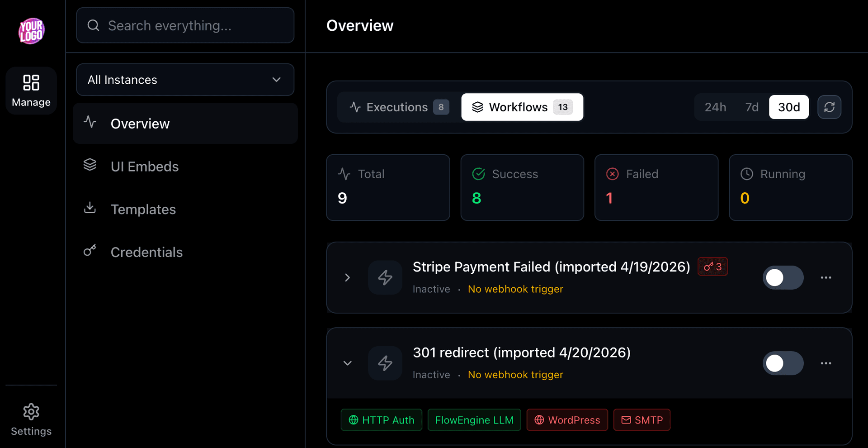Open Templates page

pos(185,209)
